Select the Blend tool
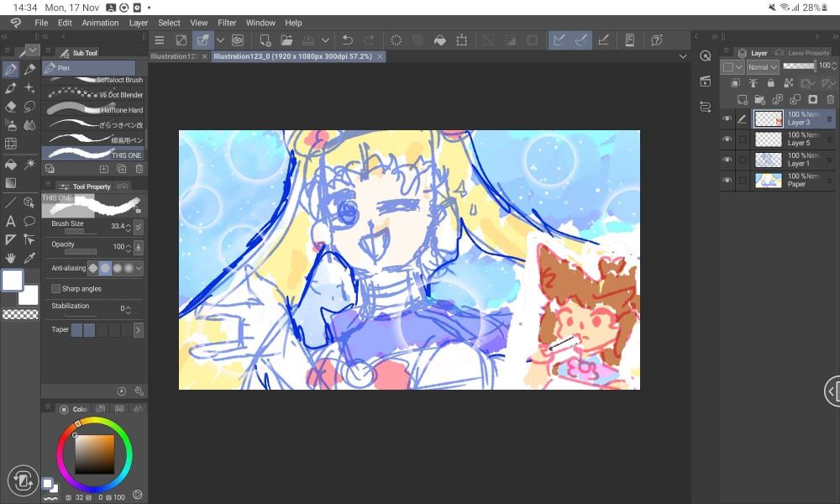 tap(29, 125)
